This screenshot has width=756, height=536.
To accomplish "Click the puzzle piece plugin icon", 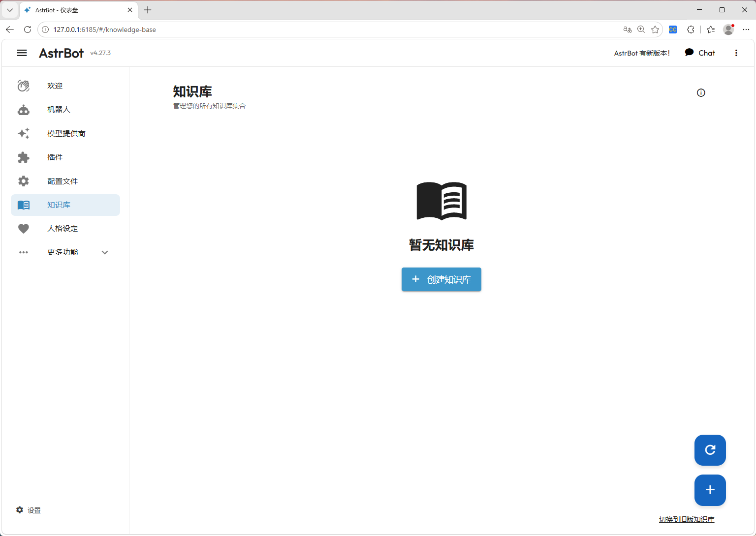I will click(x=24, y=157).
